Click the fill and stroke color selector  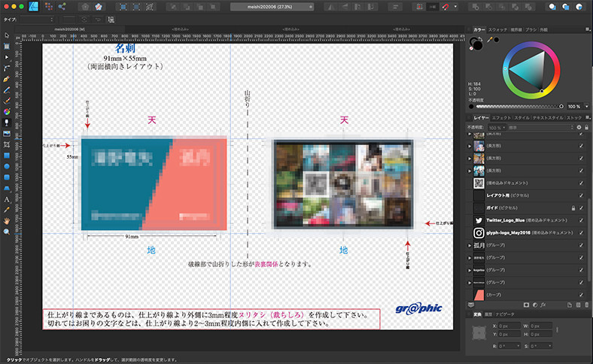(x=476, y=44)
